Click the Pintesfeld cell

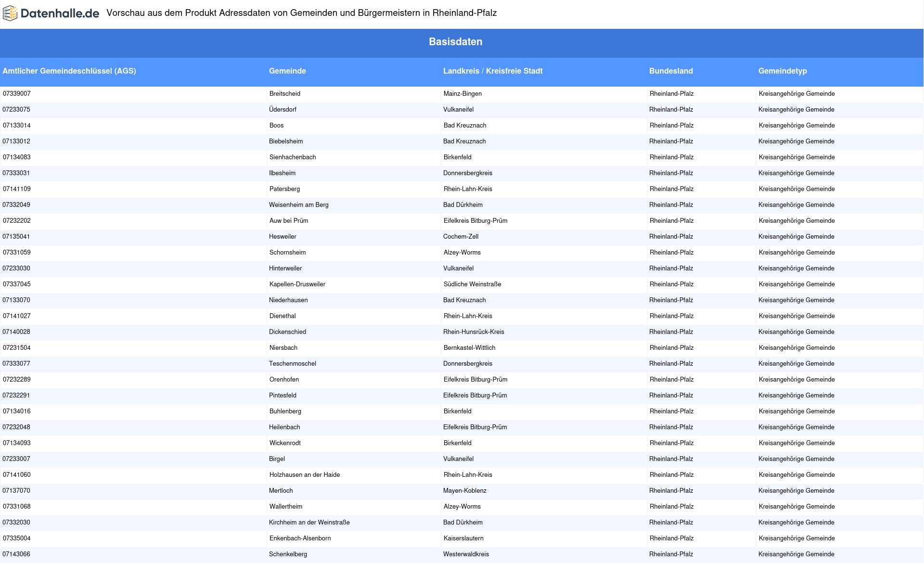354,396
